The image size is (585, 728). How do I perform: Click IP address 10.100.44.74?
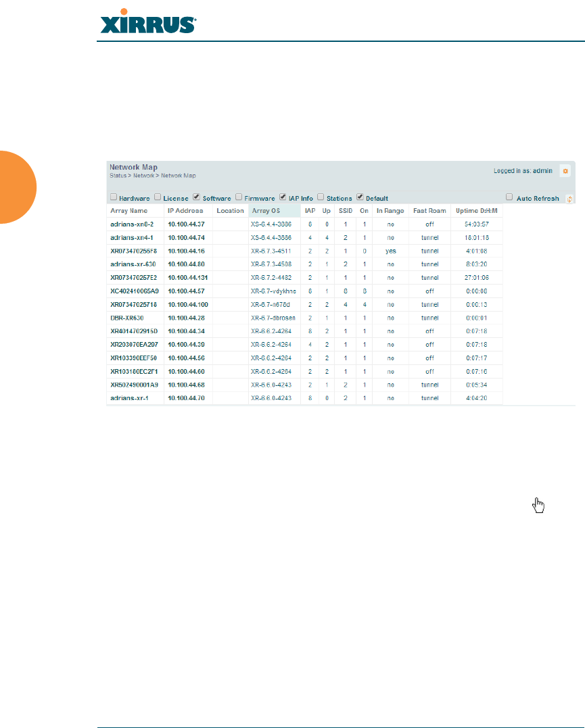pyautogui.click(x=187, y=238)
